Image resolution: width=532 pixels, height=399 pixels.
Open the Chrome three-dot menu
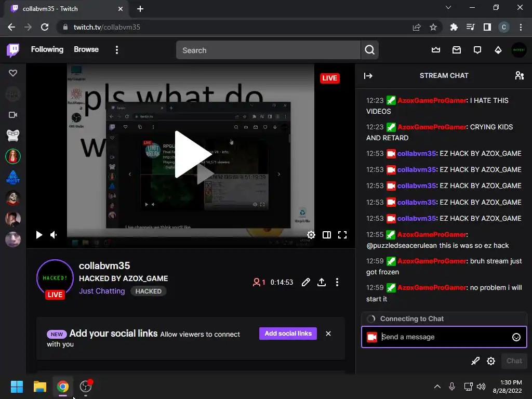pos(521,27)
